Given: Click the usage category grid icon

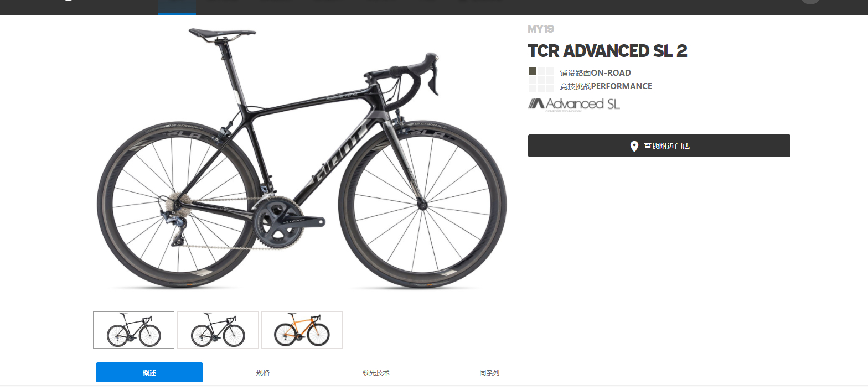Looking at the screenshot, I should click(541, 80).
